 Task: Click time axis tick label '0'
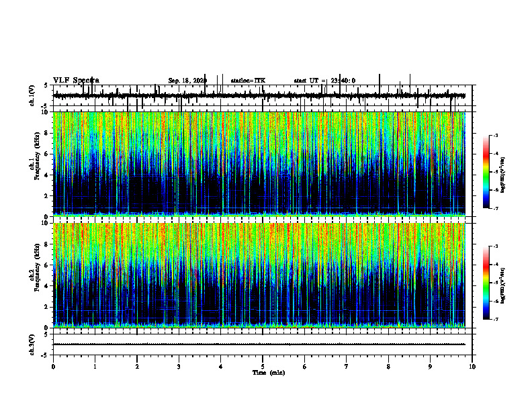coord(53,367)
